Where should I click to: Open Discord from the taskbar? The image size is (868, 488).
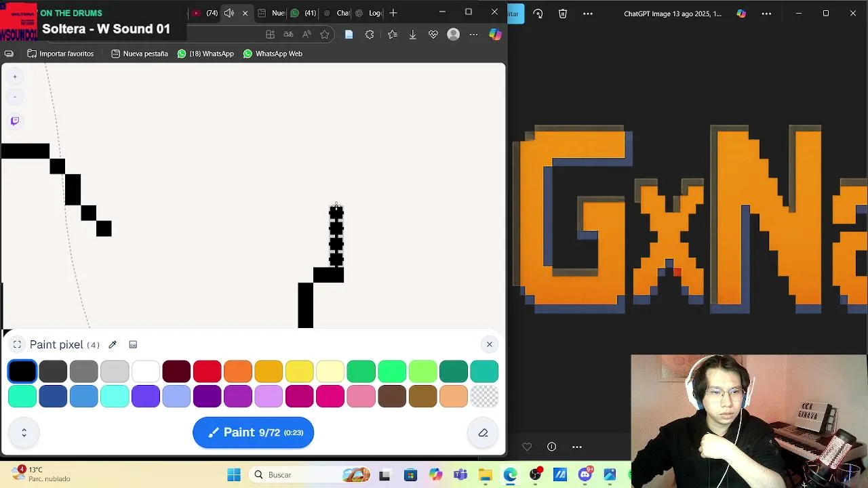point(585,474)
